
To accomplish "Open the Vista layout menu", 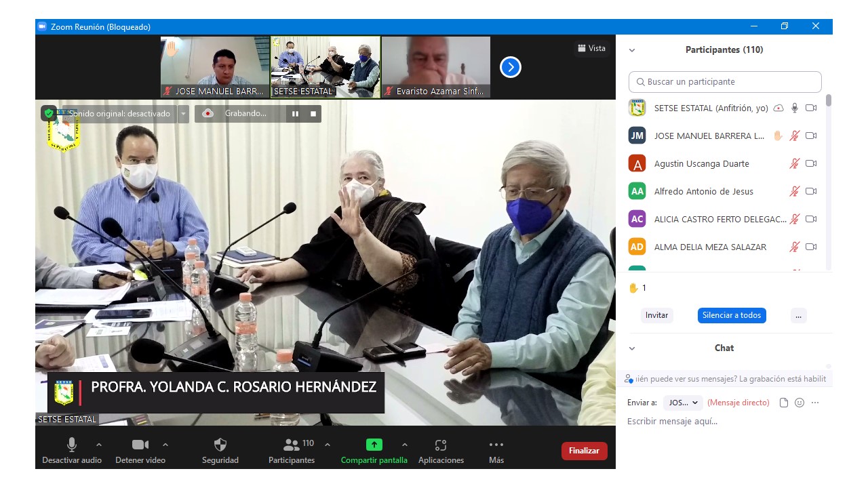I will (x=591, y=48).
